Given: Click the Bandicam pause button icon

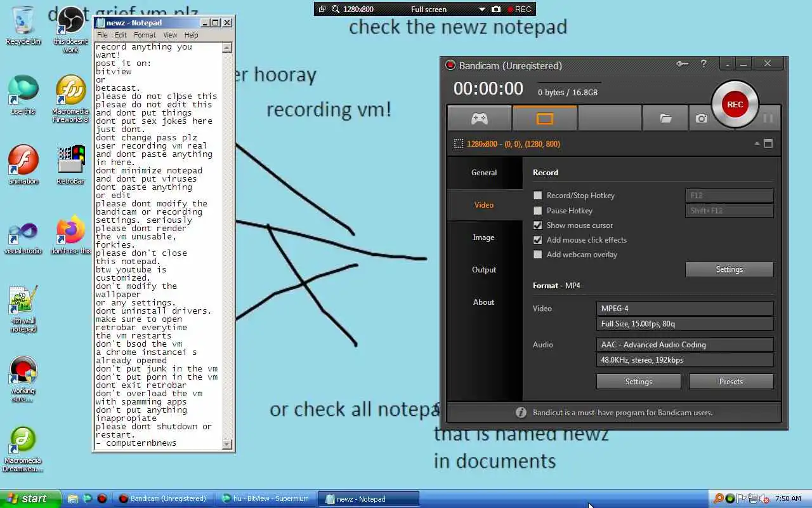Looking at the screenshot, I should (768, 118).
